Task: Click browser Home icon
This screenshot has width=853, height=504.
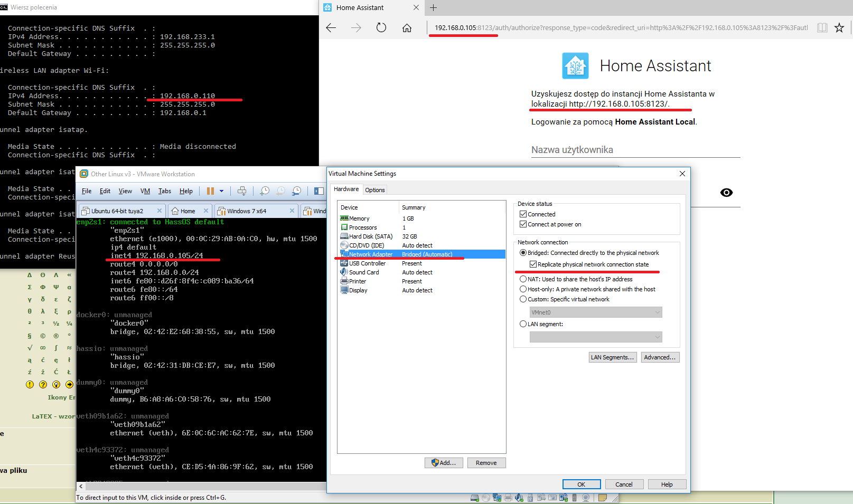Action: click(x=407, y=28)
